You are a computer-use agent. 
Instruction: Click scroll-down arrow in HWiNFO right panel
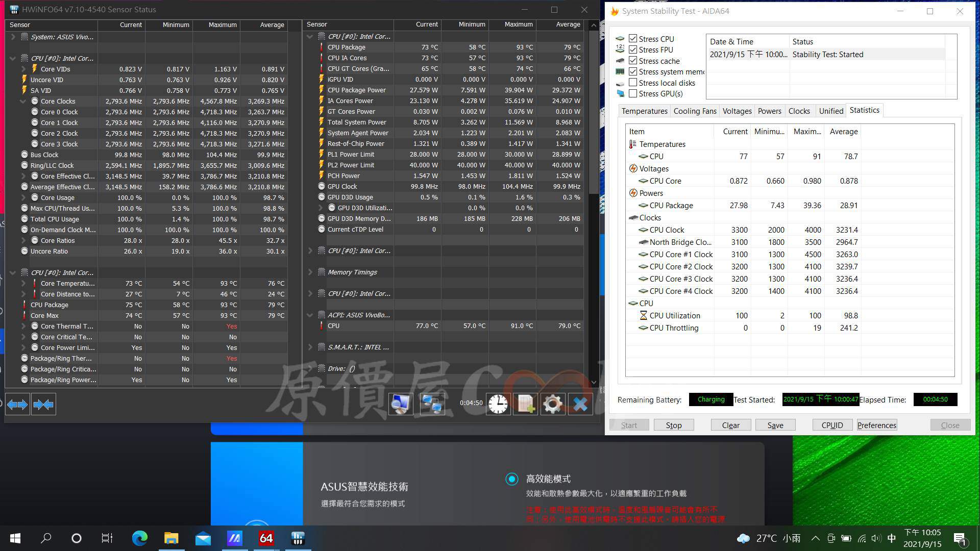coord(593,382)
